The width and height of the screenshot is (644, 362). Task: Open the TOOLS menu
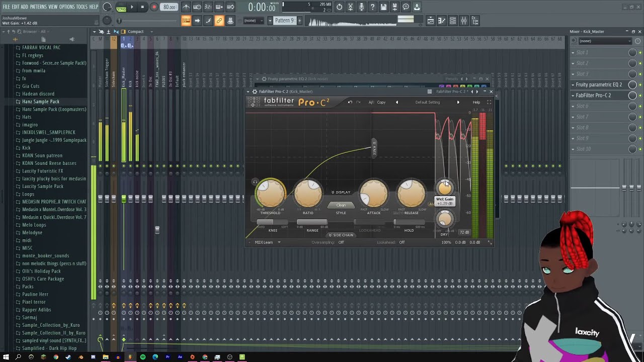(x=82, y=7)
